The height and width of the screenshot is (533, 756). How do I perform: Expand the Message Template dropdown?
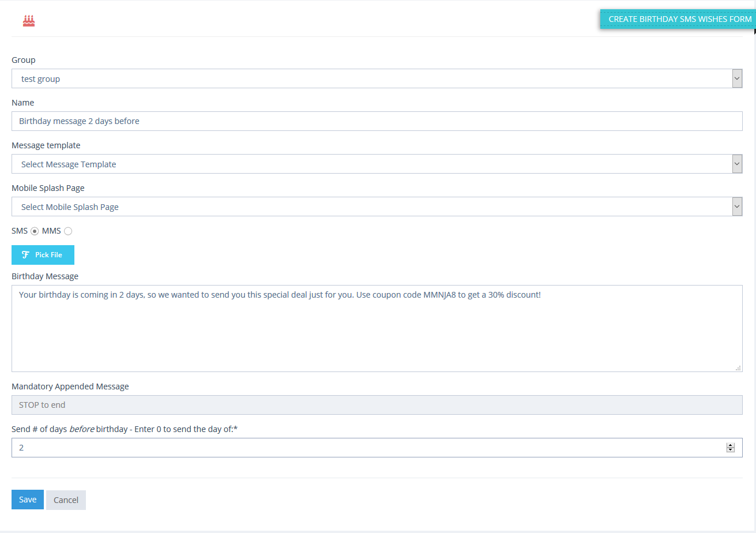(x=377, y=164)
